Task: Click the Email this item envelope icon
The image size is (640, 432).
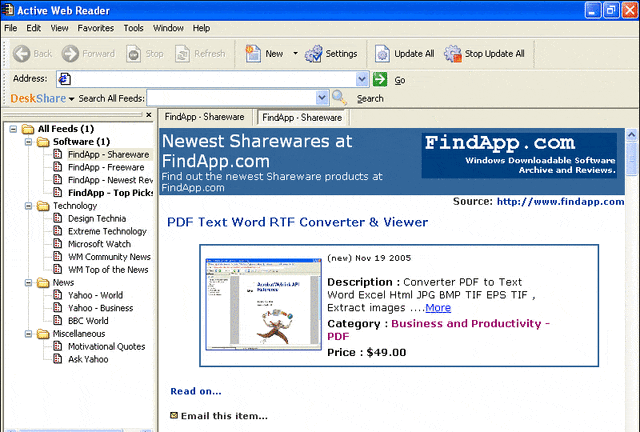Action: 174,415
